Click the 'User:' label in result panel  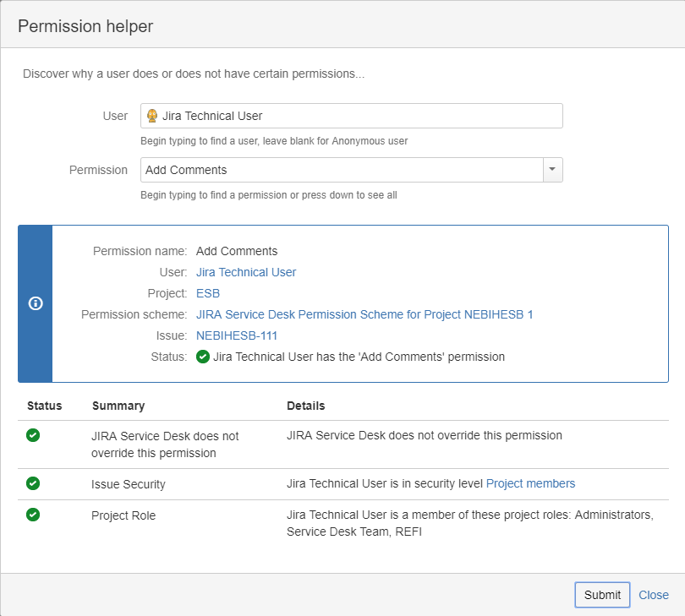[x=173, y=272]
